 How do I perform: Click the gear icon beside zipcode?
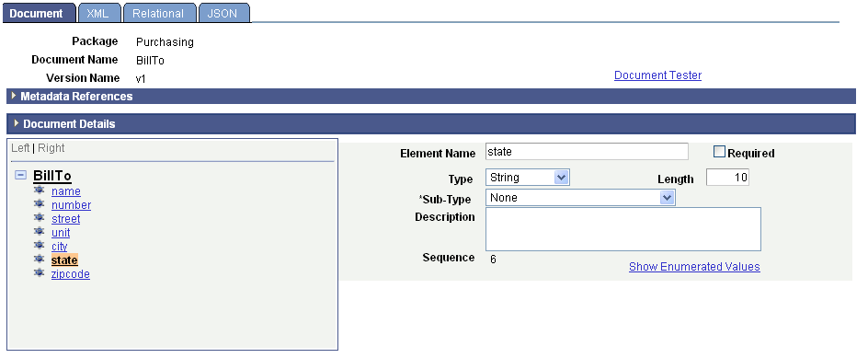39,272
